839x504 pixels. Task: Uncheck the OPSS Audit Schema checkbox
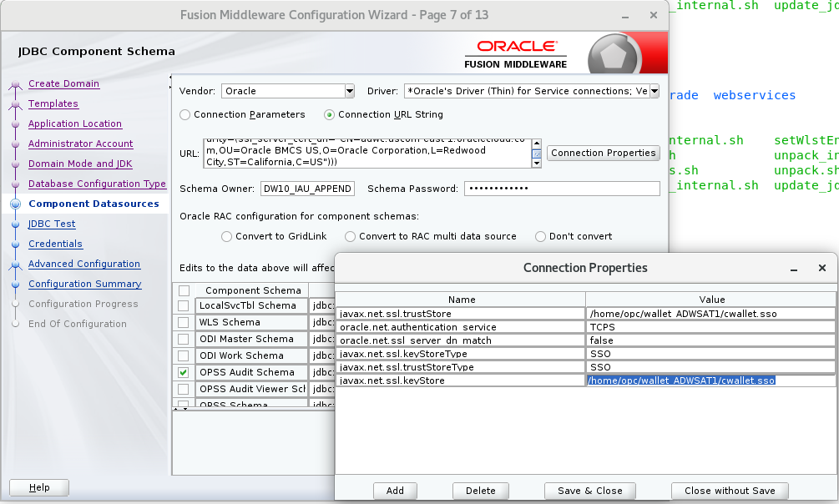[x=184, y=372]
